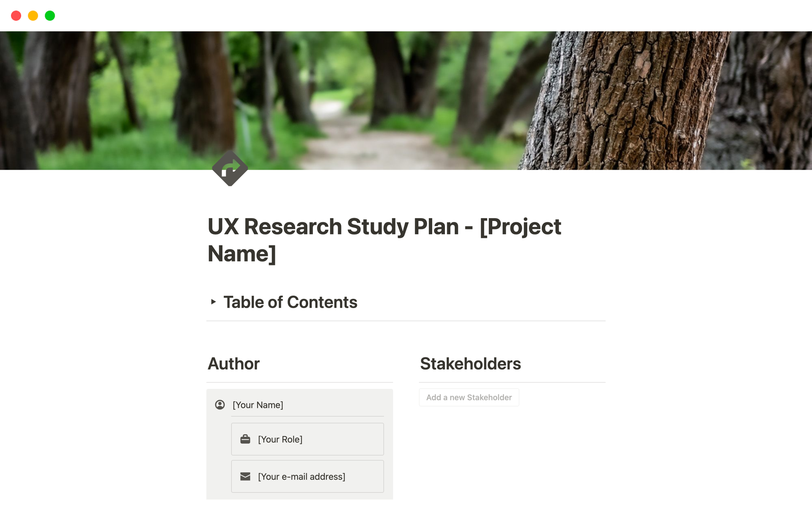Viewport: 812px width, 508px height.
Task: Click the [Your Role] placeholder
Action: pyautogui.click(x=280, y=439)
